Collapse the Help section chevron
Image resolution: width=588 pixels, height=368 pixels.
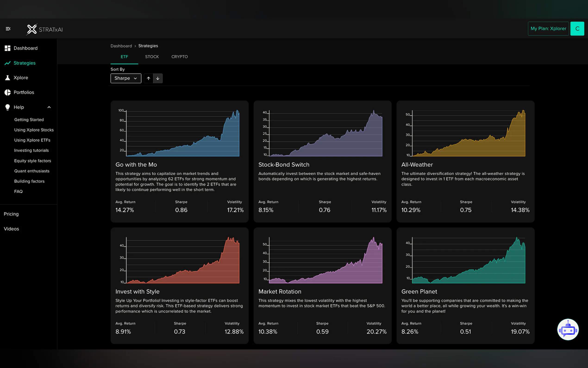(x=49, y=107)
